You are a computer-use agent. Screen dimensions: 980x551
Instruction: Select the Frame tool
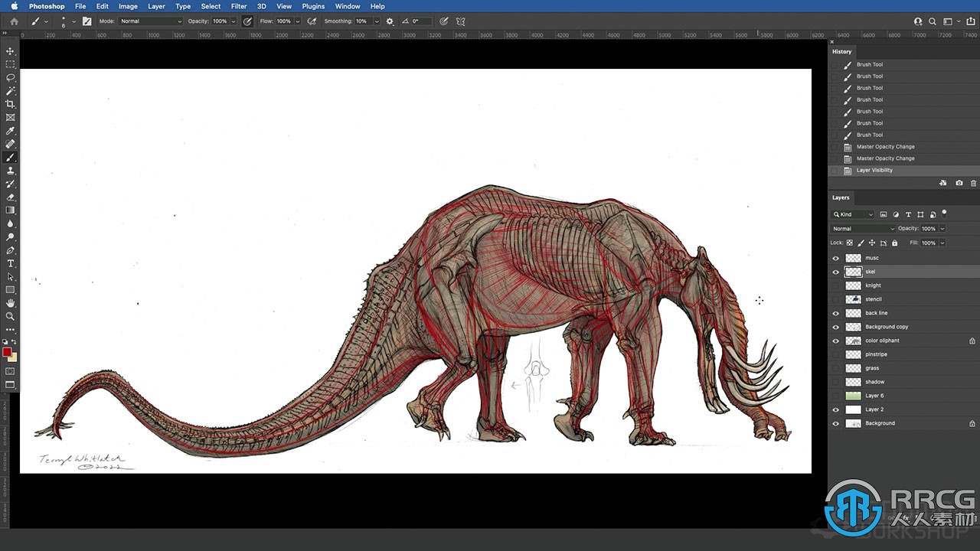tap(10, 117)
